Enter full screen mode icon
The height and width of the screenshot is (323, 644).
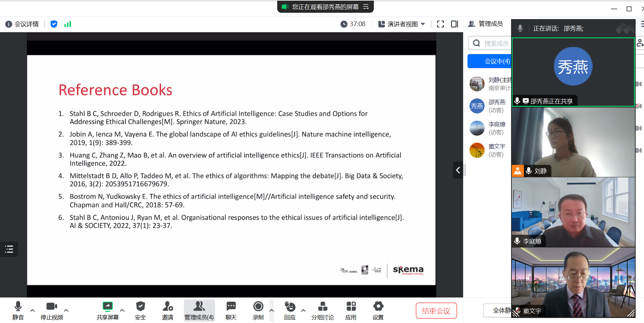(x=440, y=24)
